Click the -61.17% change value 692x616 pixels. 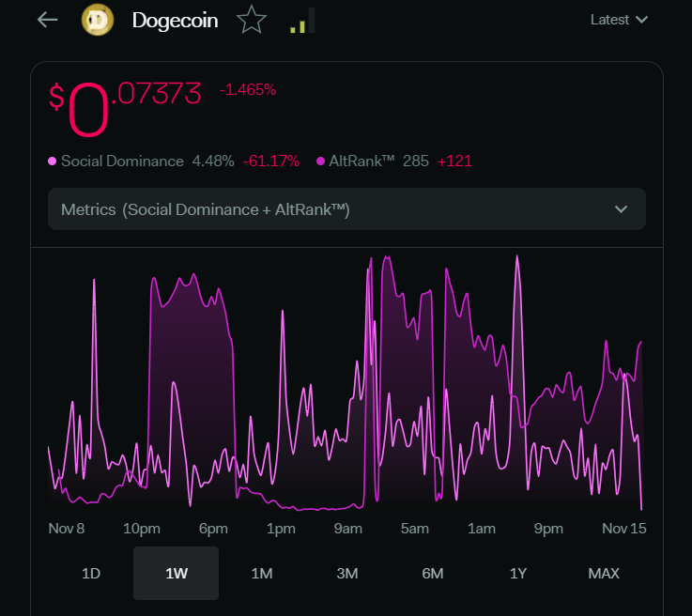click(x=271, y=162)
